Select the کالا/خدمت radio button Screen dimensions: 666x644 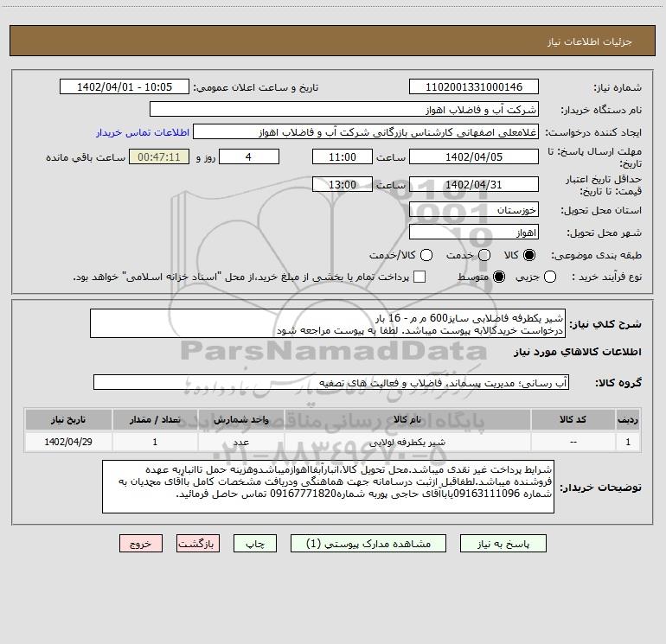click(x=426, y=255)
